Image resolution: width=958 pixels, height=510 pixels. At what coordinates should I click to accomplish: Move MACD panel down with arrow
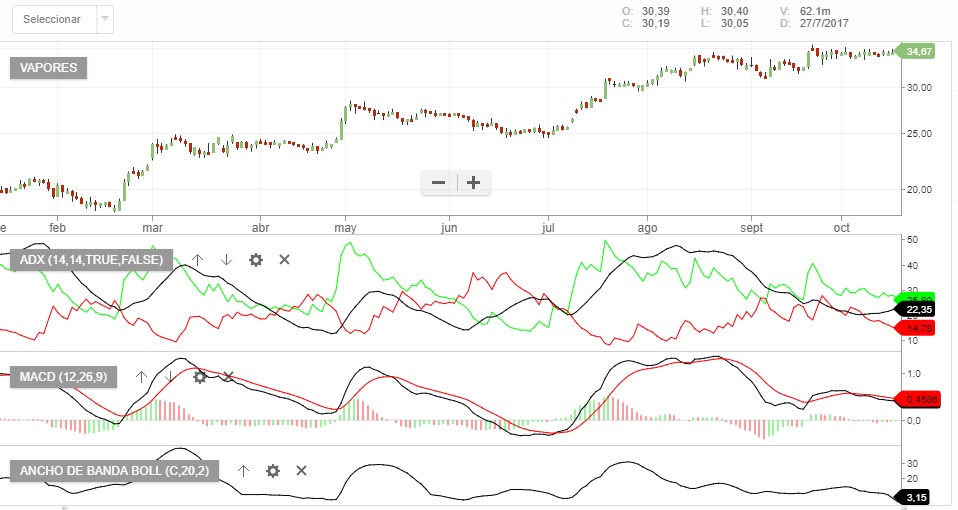(170, 377)
